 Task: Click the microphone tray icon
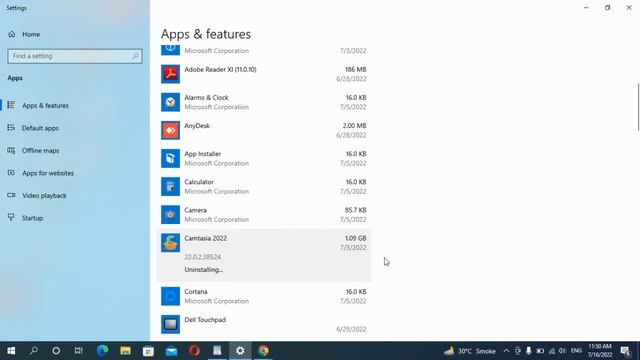[x=529, y=351]
